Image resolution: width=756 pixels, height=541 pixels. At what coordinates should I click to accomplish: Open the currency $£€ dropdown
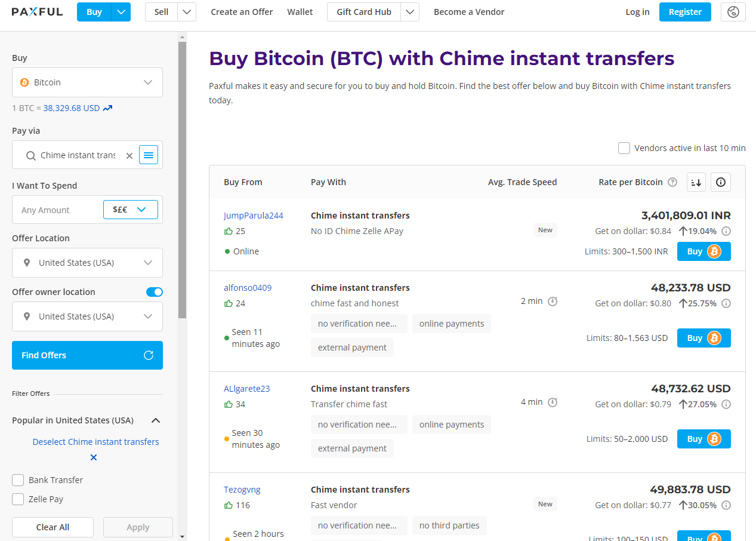point(130,210)
